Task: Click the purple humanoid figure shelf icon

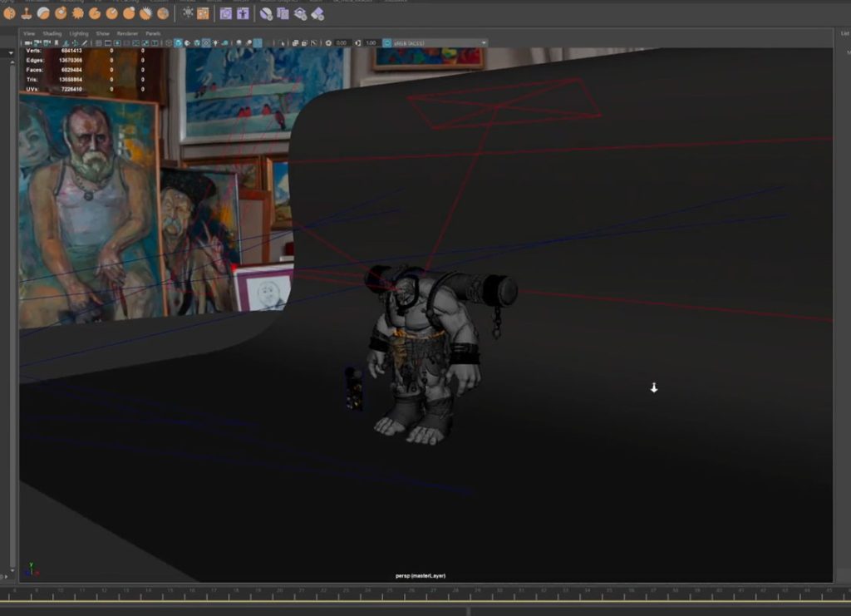Action: [x=243, y=13]
